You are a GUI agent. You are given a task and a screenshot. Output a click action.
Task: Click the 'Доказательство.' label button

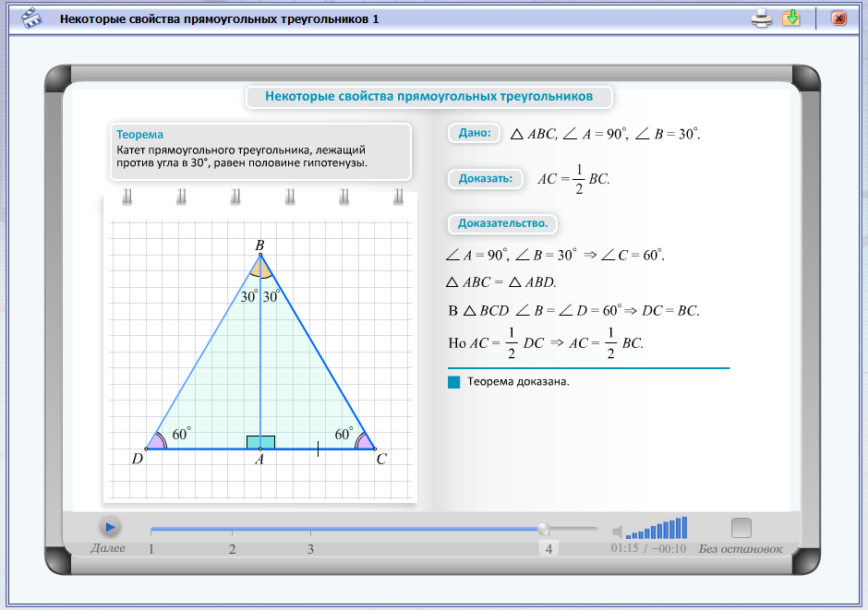coord(502,223)
